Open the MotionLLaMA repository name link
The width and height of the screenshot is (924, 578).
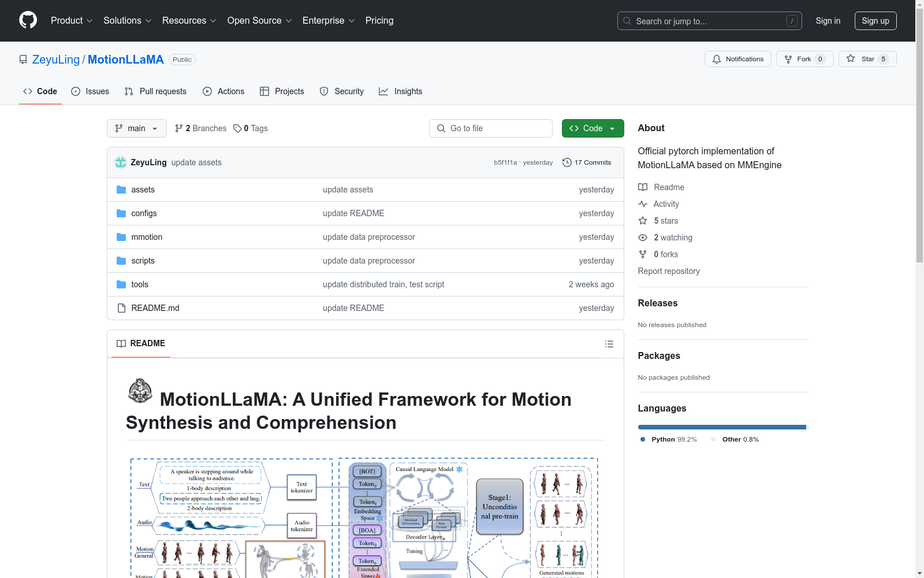tap(126, 60)
